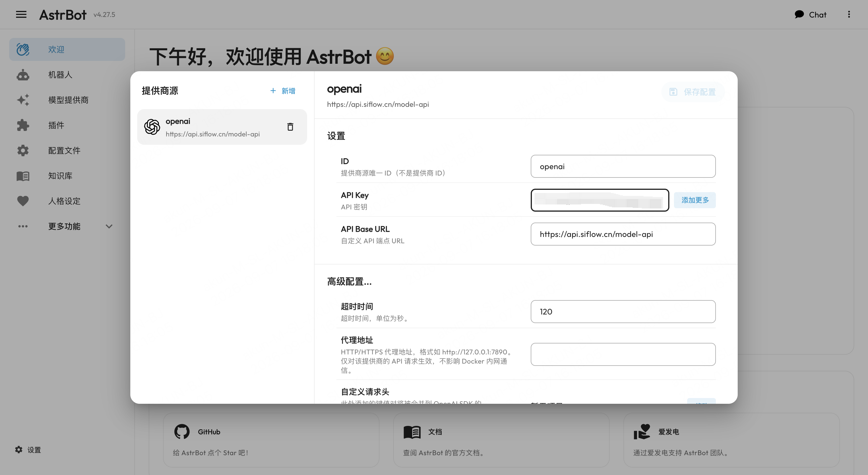Image resolution: width=868 pixels, height=475 pixels.
Task: Click the robot icon for 机器人
Action: [x=23, y=75]
